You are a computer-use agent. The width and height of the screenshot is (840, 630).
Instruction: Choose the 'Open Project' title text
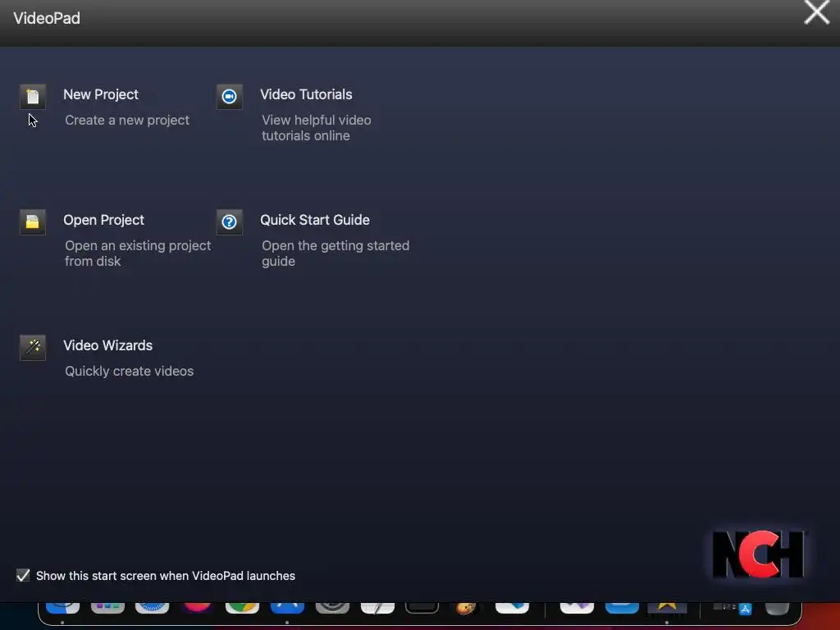click(104, 220)
